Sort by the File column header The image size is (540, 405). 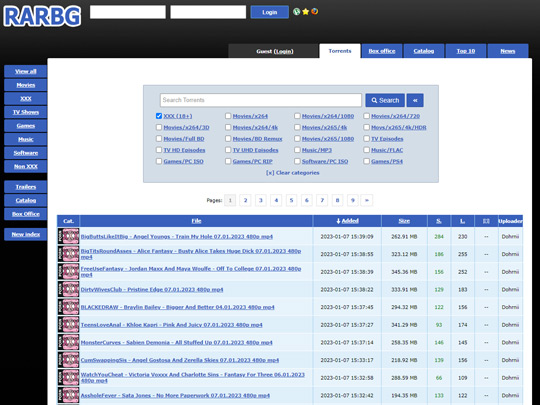pyautogui.click(x=196, y=221)
